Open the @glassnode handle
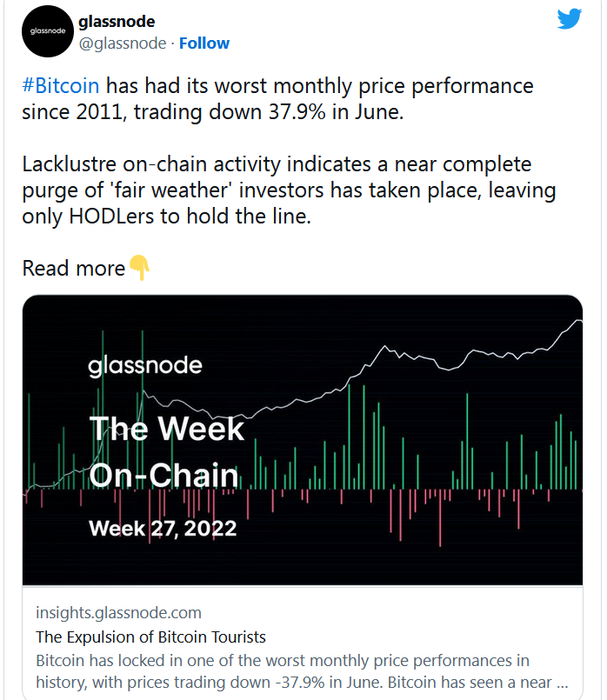The image size is (607, 700). (x=123, y=43)
